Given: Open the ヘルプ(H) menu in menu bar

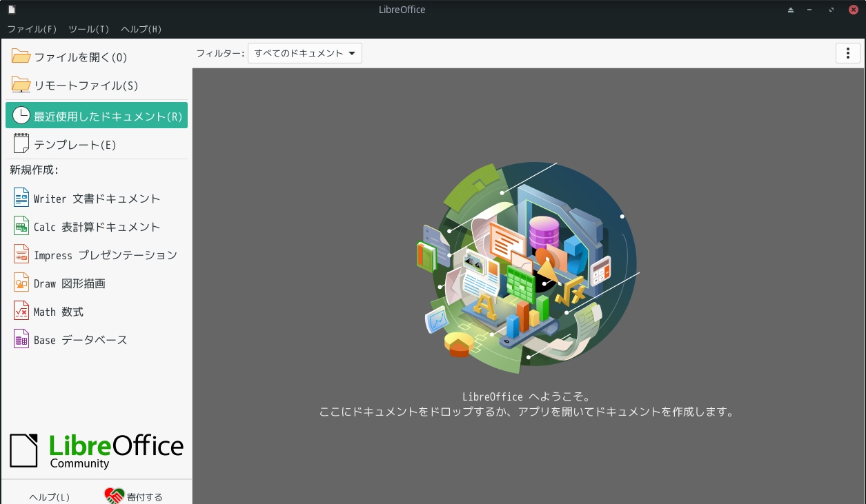Looking at the screenshot, I should [141, 29].
